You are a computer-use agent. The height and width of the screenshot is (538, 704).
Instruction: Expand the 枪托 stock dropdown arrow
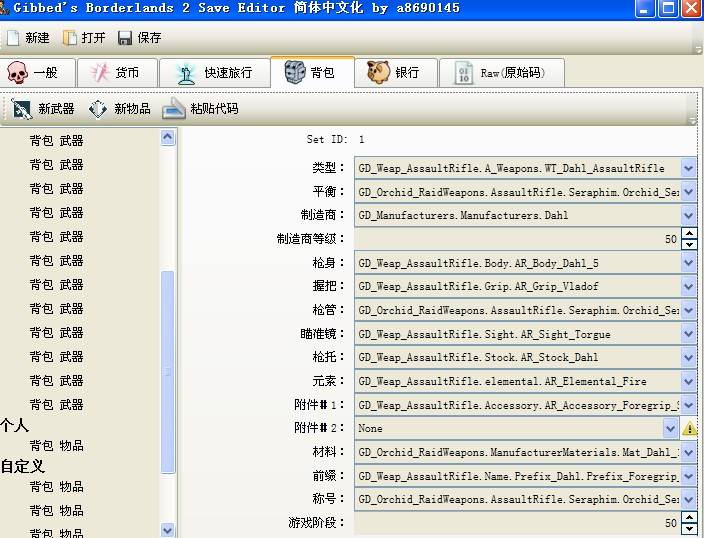pos(688,357)
